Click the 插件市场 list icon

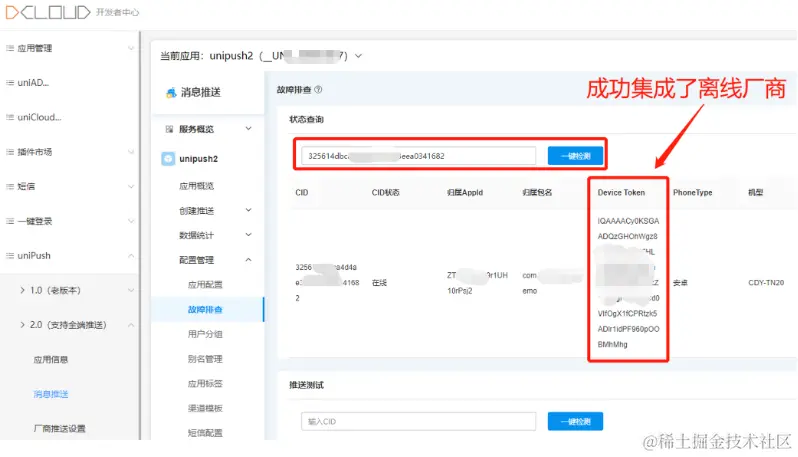[10, 152]
